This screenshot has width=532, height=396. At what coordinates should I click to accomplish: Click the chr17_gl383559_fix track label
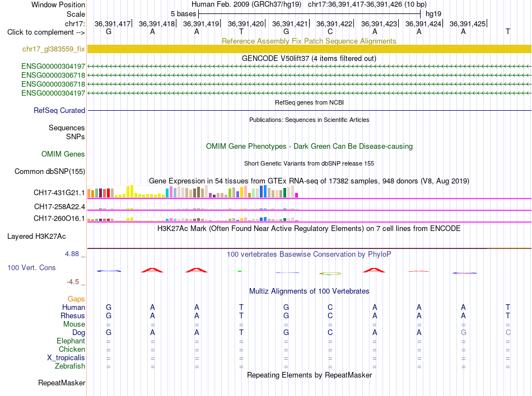[x=53, y=49]
